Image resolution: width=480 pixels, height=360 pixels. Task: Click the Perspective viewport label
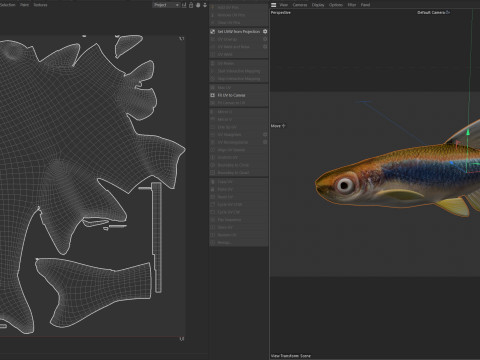pos(281,13)
